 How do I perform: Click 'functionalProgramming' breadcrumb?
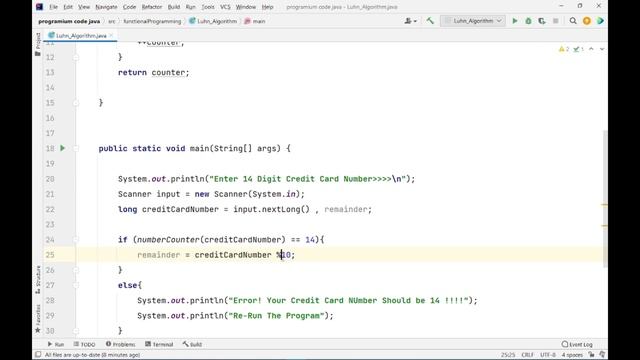(x=152, y=21)
